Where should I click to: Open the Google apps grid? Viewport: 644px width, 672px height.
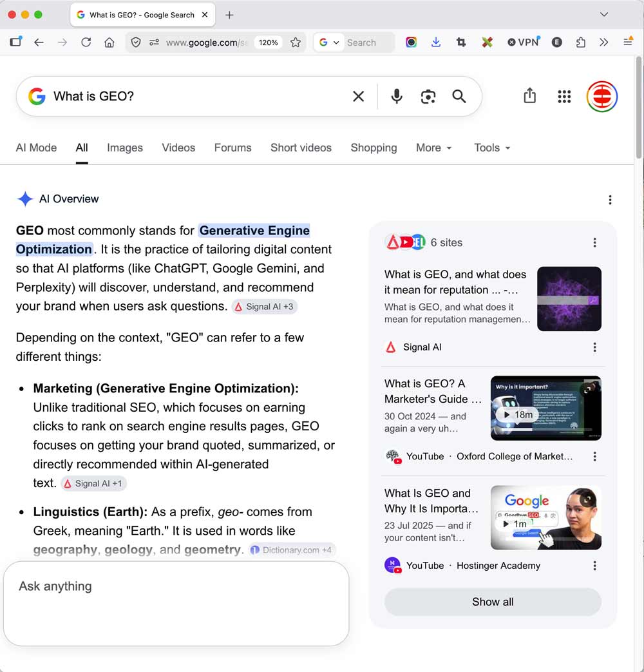tap(564, 97)
